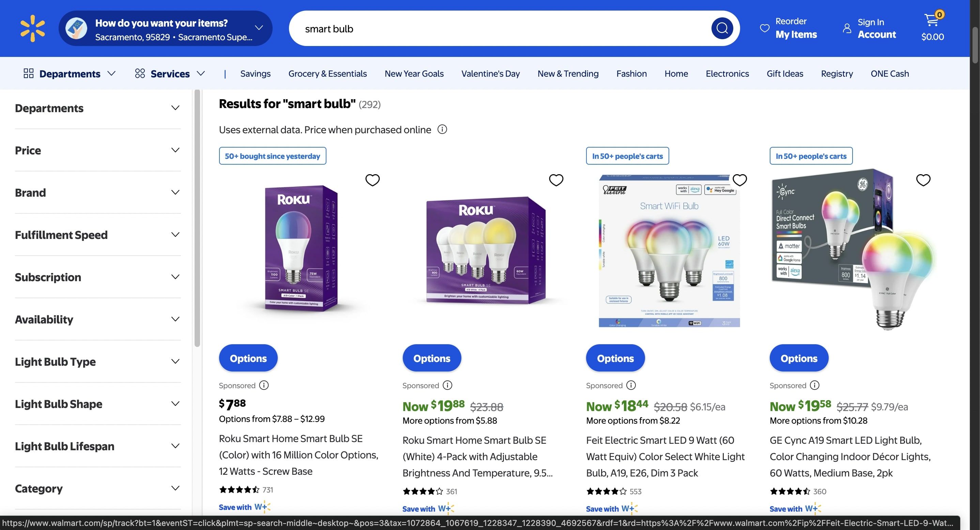This screenshot has width=980, height=530.
Task: Click Sponsored info icon under Feit Electric bulb
Action: tap(631, 385)
